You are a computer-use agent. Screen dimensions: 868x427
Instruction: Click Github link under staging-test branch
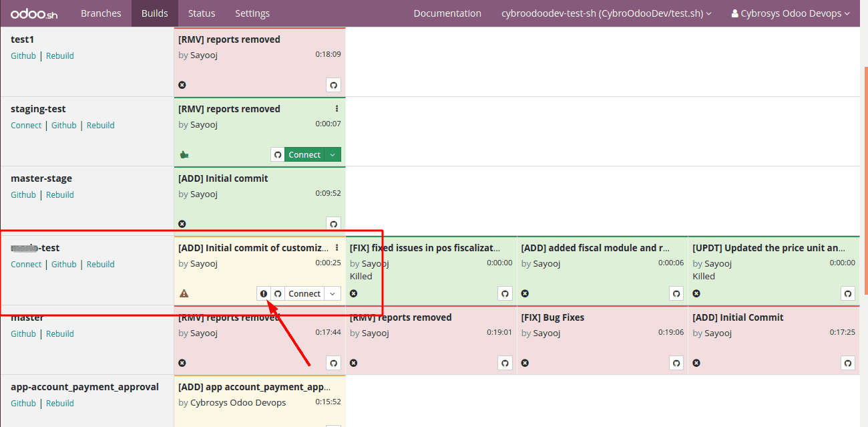64,125
